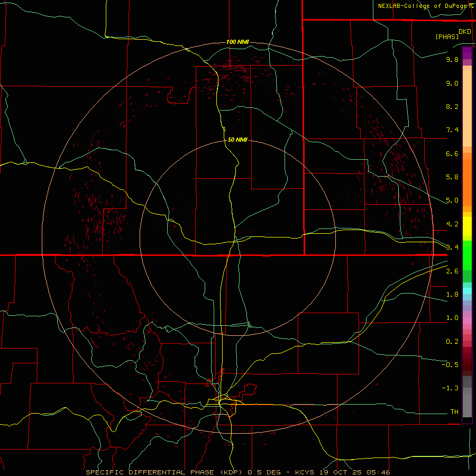Screen dimensions: 476x476
Task: Click the DKD label above the color scale
Action: (465, 32)
